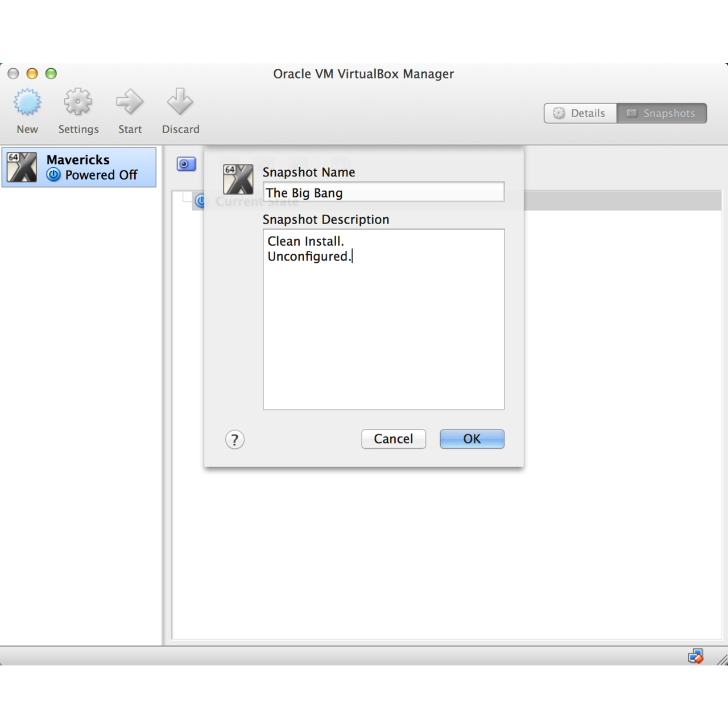Cancel the snapshot creation dialog
The width and height of the screenshot is (728, 728).
pos(393,439)
